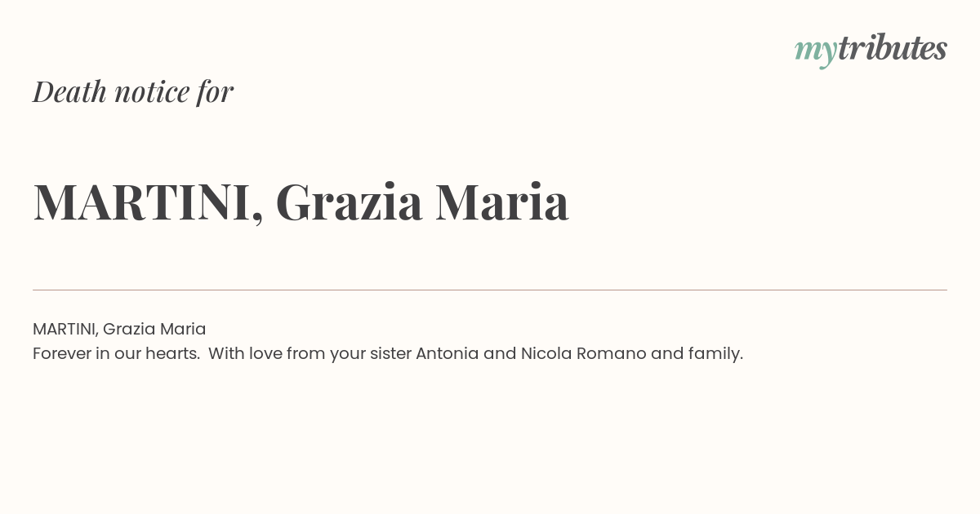
Task: Click the name "Antonia" in the notice
Action: [447, 354]
